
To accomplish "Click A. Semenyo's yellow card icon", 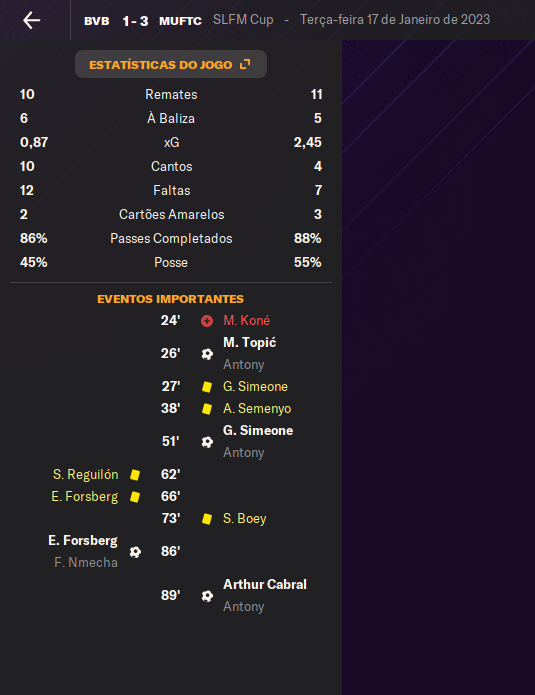I will (207, 409).
